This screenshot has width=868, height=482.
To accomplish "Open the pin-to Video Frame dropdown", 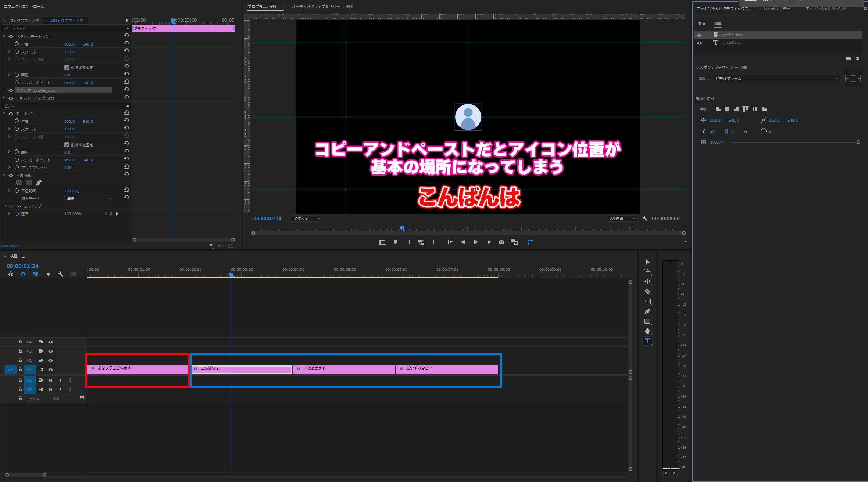I will (776, 78).
